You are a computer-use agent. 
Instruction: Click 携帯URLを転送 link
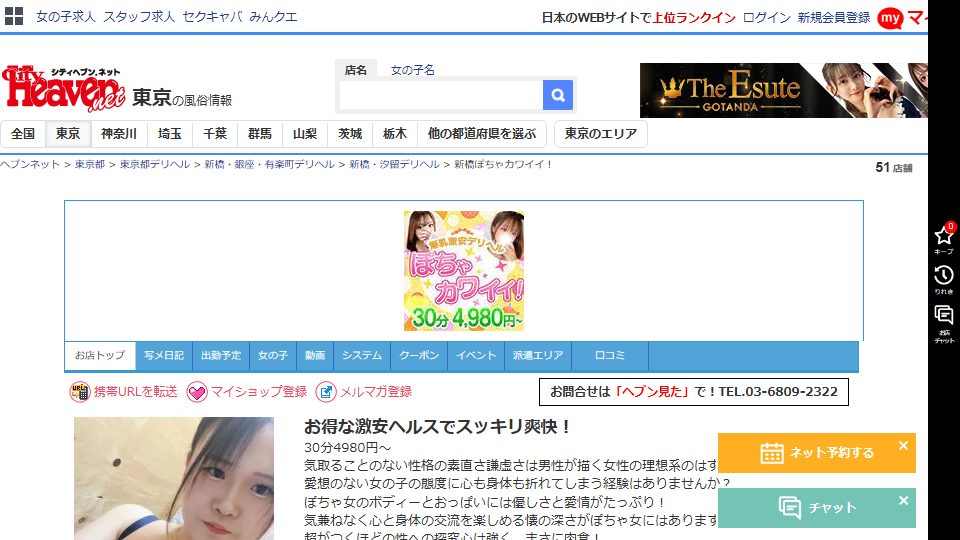(135, 392)
